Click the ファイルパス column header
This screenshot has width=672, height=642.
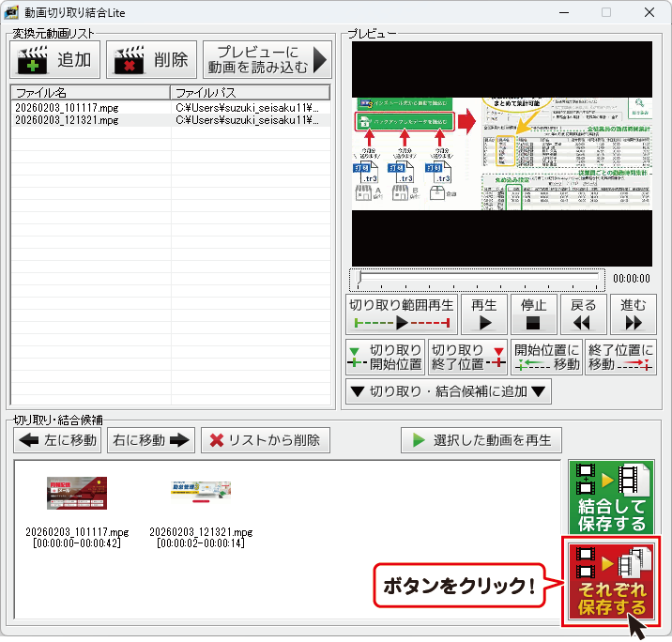(250, 93)
